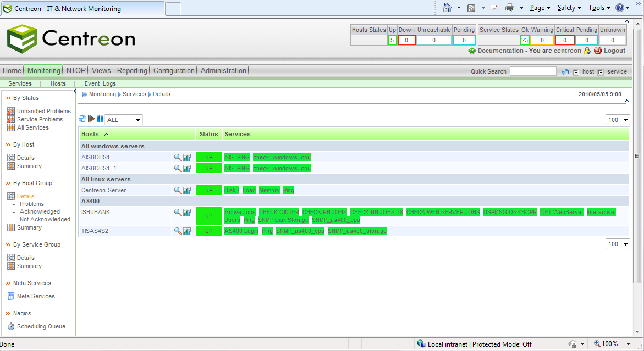Open the graph icon for Centreon-Server

click(x=187, y=191)
